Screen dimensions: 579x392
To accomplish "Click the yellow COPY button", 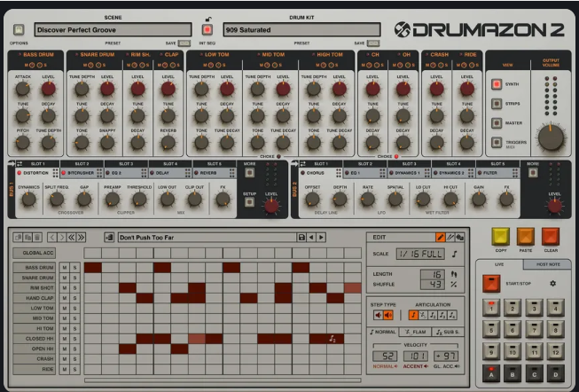I will (501, 237).
